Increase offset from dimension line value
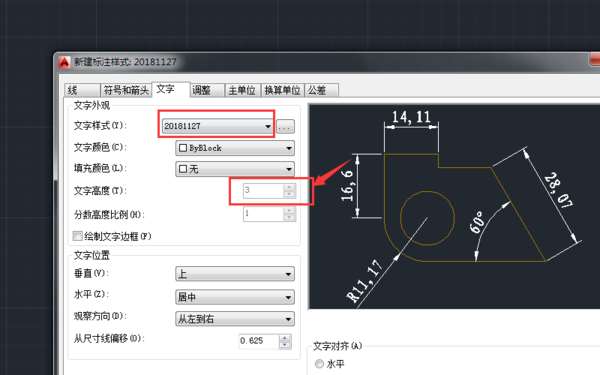The height and width of the screenshot is (375, 600). point(285,338)
